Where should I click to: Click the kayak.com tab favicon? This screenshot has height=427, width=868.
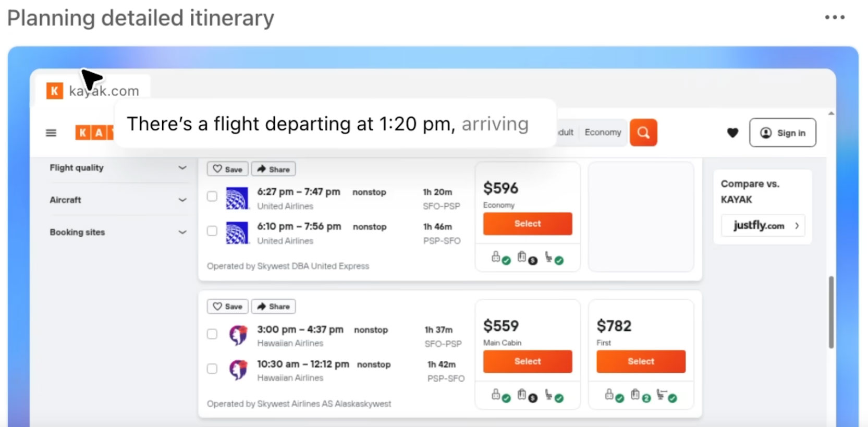[x=54, y=91]
